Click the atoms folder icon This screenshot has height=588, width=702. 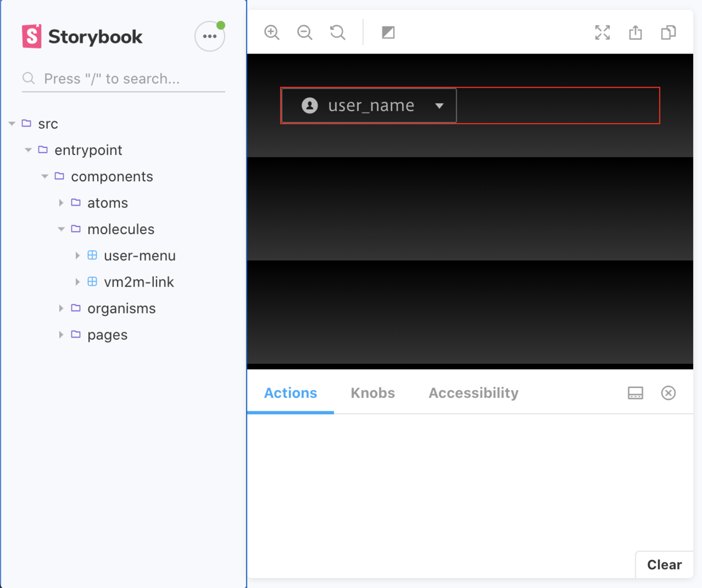click(75, 202)
